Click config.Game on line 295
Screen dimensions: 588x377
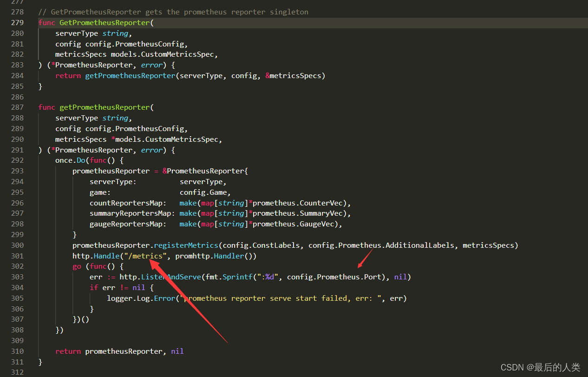tap(203, 192)
